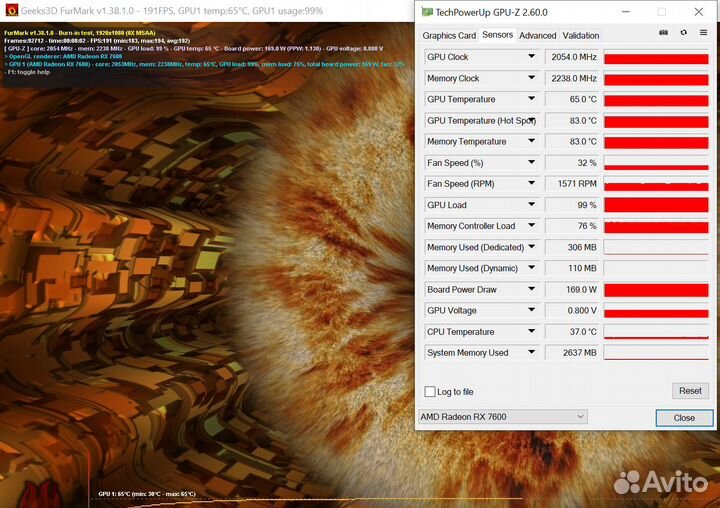720x508 pixels.
Task: Switch to the Graphics Card tab
Action: tap(449, 35)
